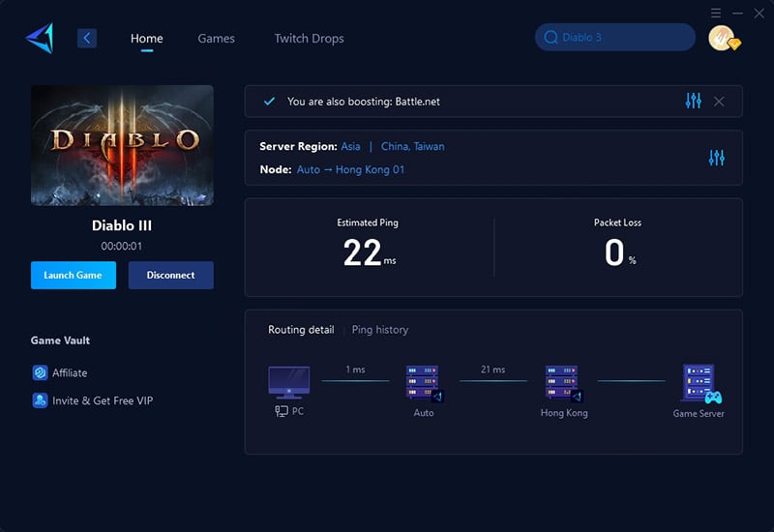Open Battle.net boost settings sliders icon
The width and height of the screenshot is (774, 532).
point(693,101)
